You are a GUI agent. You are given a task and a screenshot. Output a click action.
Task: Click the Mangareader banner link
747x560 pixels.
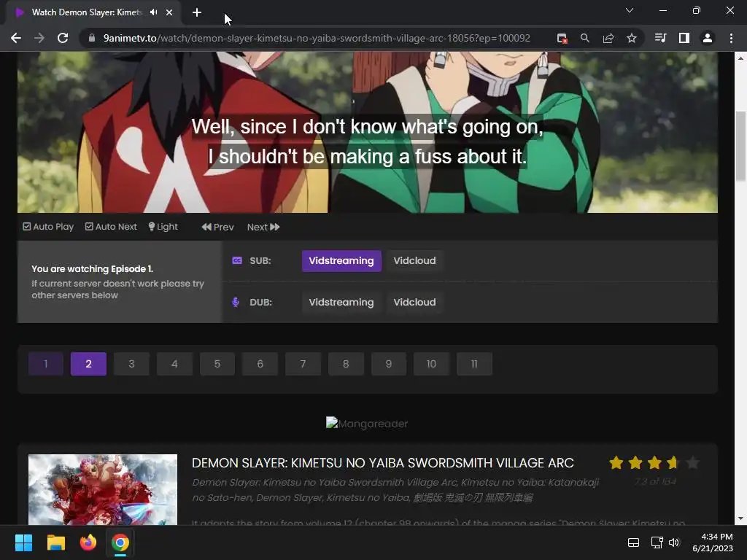pos(367,424)
